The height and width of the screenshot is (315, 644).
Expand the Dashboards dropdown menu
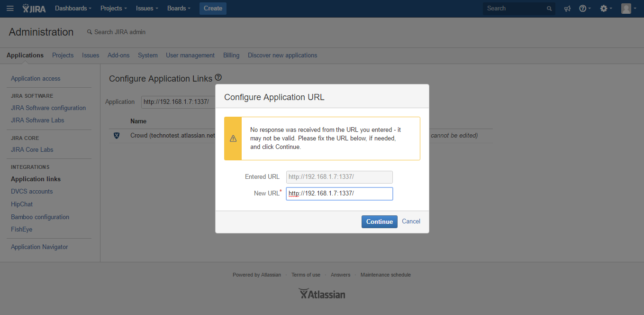73,9
